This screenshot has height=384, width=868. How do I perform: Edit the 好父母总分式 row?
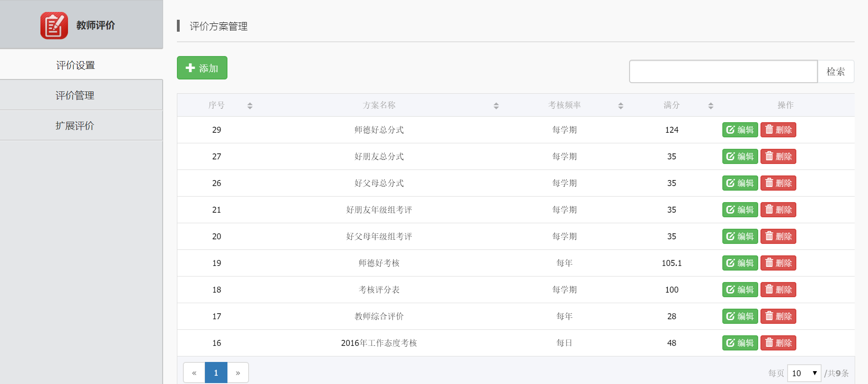pyautogui.click(x=740, y=183)
